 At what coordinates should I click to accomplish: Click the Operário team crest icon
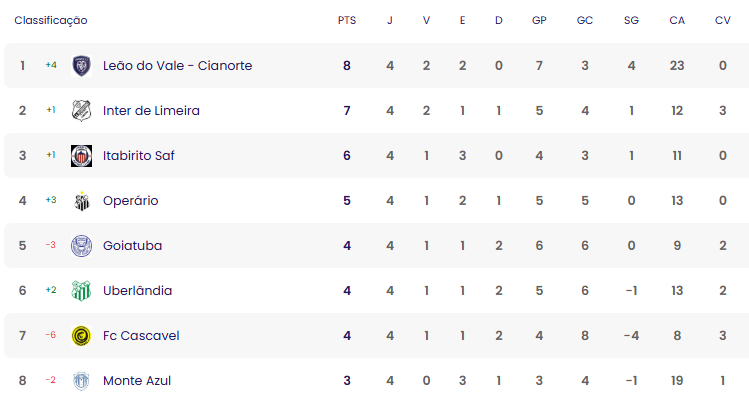coord(82,201)
